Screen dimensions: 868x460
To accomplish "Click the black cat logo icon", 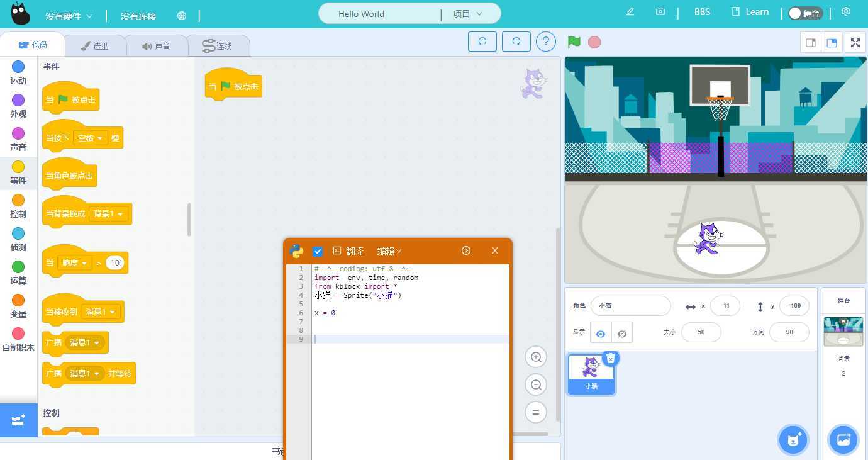I will (20, 13).
